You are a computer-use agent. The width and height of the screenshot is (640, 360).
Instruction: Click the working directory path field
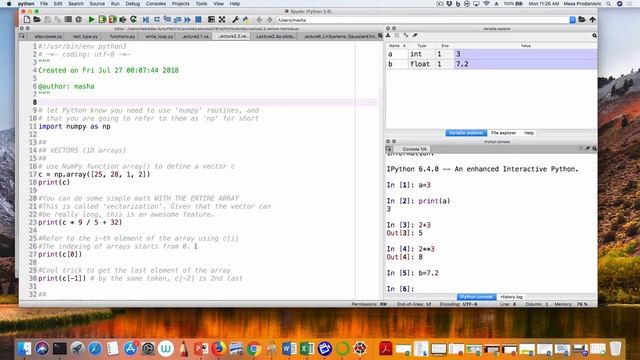[x=422, y=20]
